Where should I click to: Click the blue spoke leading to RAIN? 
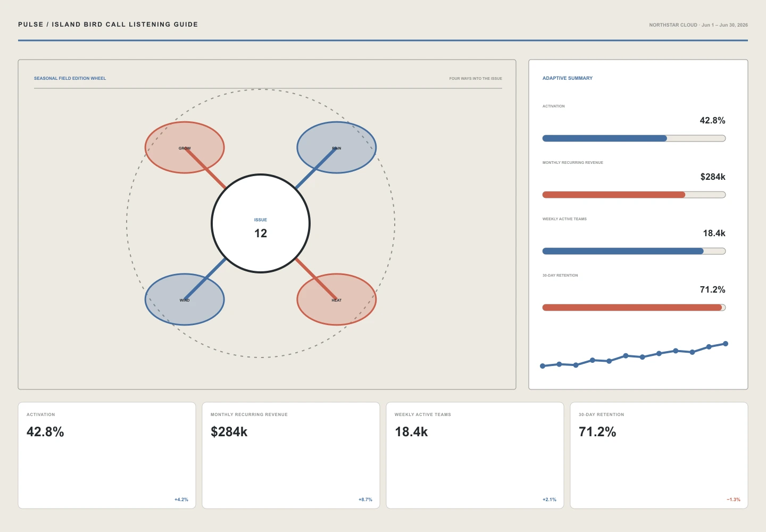315,169
